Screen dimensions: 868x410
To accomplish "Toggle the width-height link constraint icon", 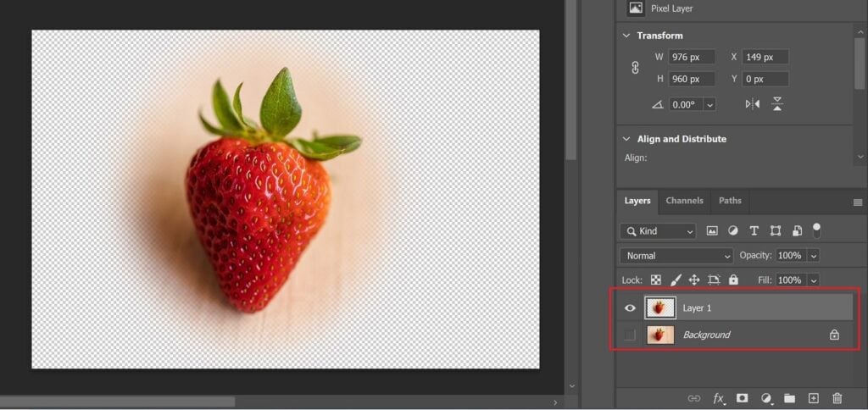I will click(x=635, y=68).
